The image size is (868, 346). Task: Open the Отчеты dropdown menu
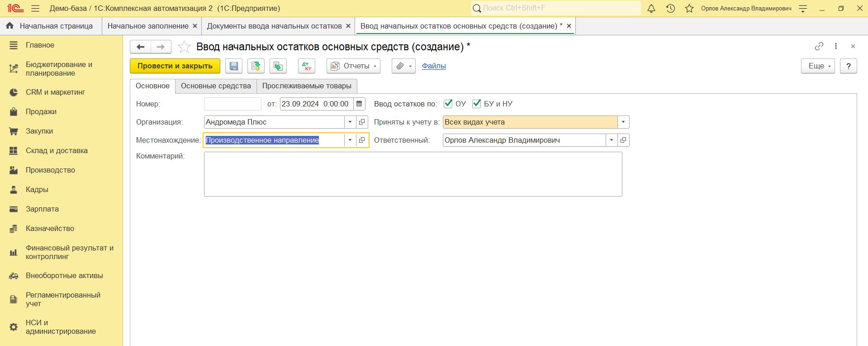[x=353, y=66]
